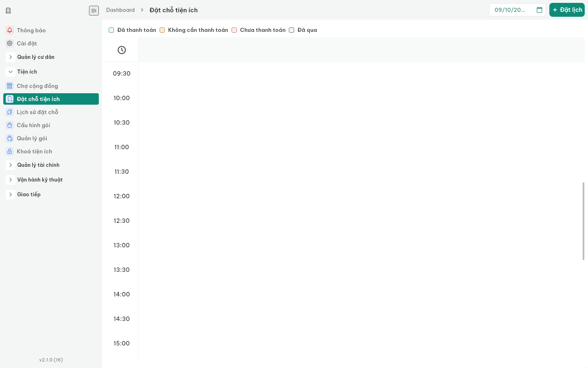Click the Chợ cộng đồng store icon

[x=10, y=86]
